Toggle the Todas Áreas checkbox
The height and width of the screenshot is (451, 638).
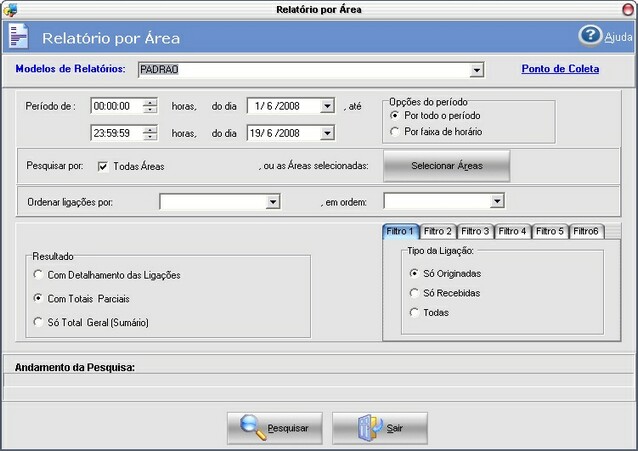(103, 166)
